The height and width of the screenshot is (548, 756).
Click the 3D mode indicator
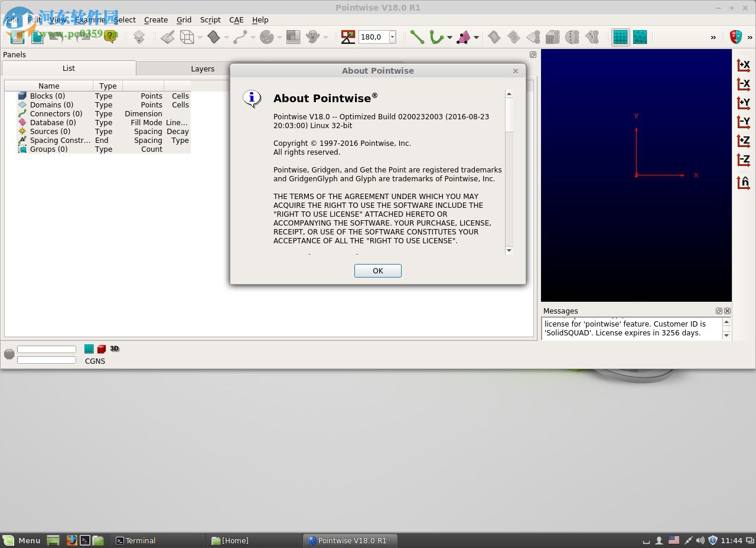[114, 348]
